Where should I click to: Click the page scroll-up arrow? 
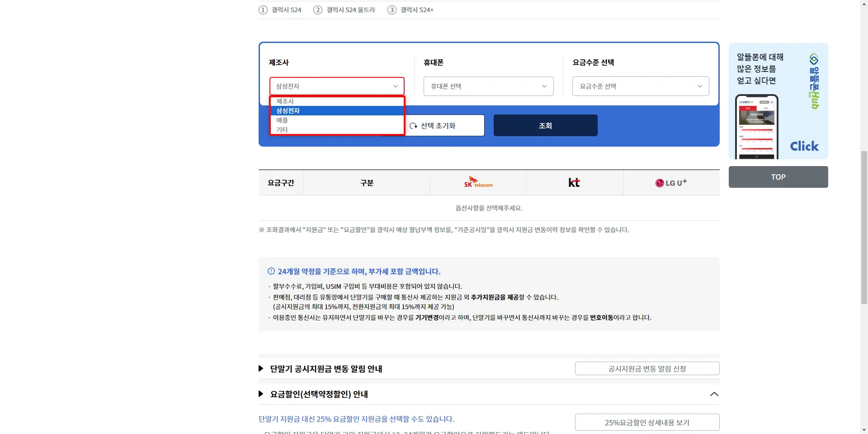tap(864, 3)
